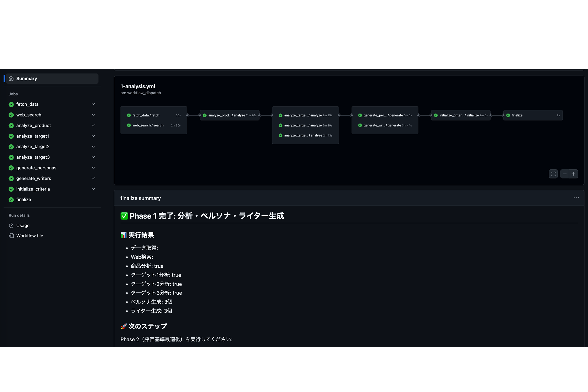Click the Usage stopwatch icon
588x392 pixels.
11,226
